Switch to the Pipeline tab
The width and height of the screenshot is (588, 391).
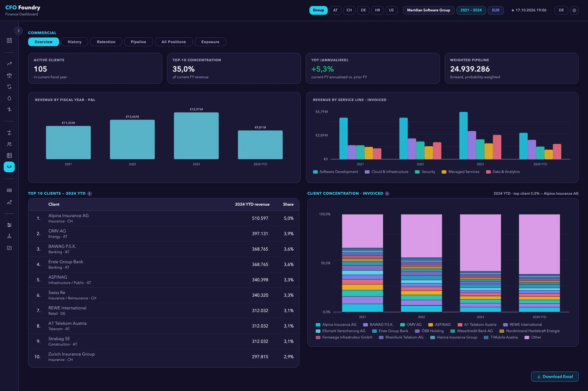point(138,42)
